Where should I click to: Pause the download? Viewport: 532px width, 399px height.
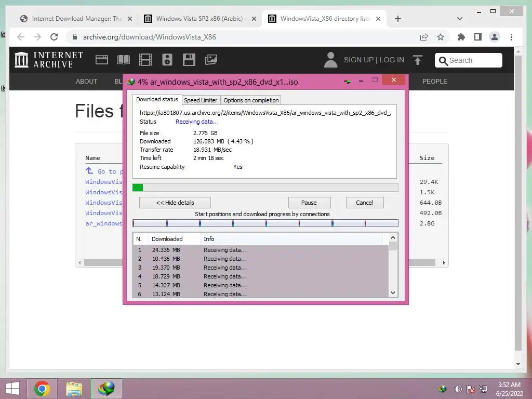(x=309, y=203)
